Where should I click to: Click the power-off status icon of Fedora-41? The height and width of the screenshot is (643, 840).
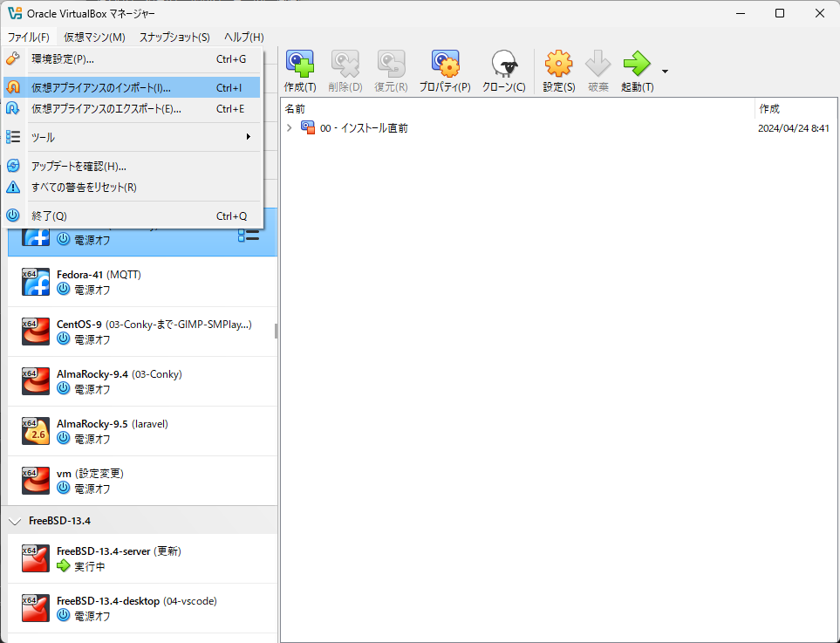click(63, 290)
